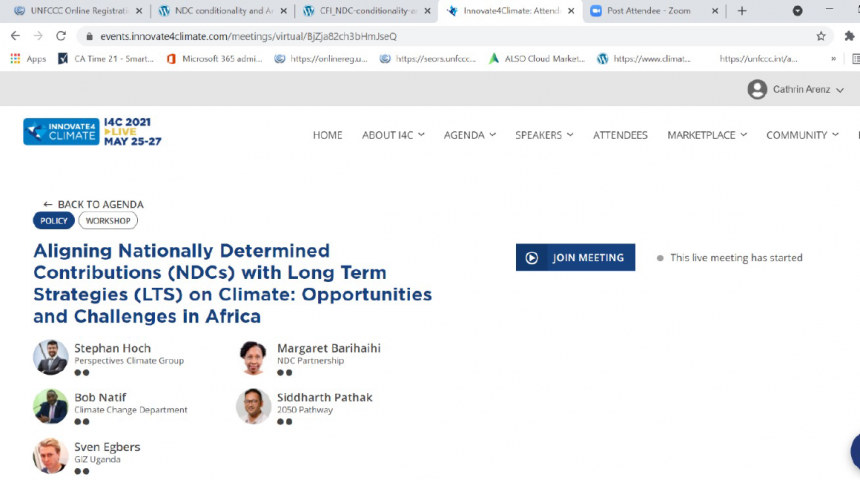Click the Innovate4Climate logo
The image size is (860, 480).
[92, 132]
